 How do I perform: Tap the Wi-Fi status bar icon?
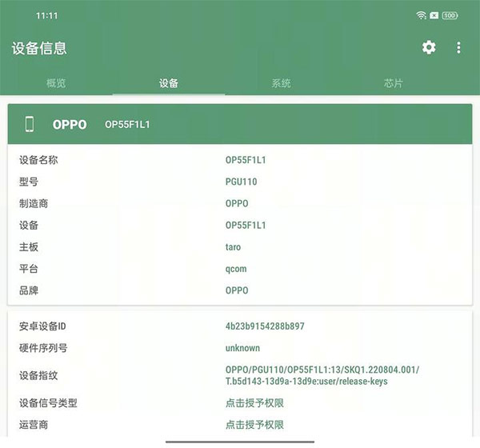pos(421,15)
